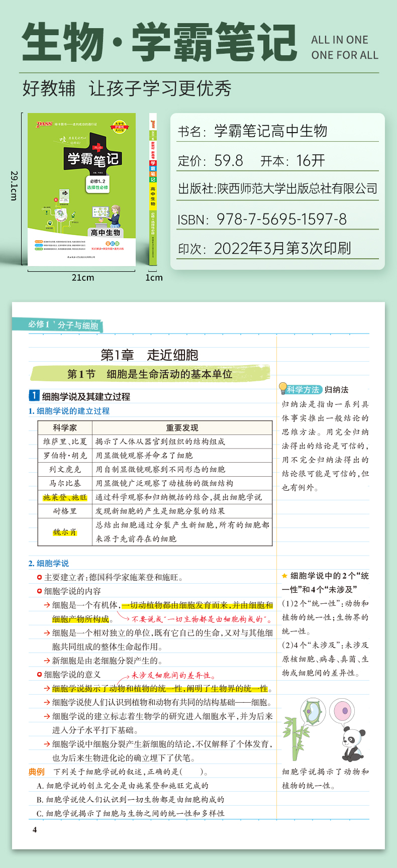Click option B 一切生物都是由细胞构成的
This screenshot has width=397, height=868.
[130, 799]
